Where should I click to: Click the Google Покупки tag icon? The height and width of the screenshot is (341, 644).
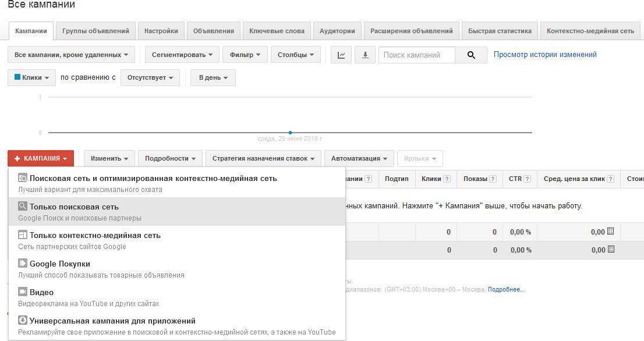pos(23,264)
